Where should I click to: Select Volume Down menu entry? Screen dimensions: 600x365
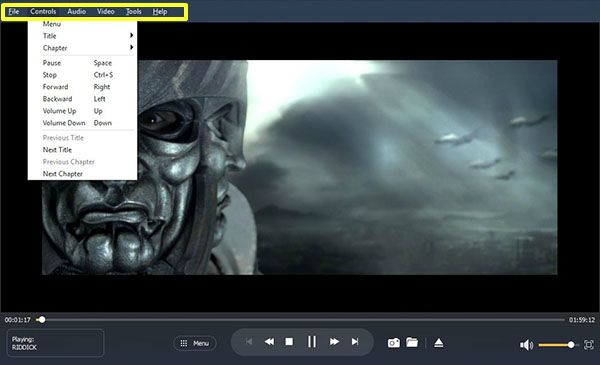tap(82, 123)
